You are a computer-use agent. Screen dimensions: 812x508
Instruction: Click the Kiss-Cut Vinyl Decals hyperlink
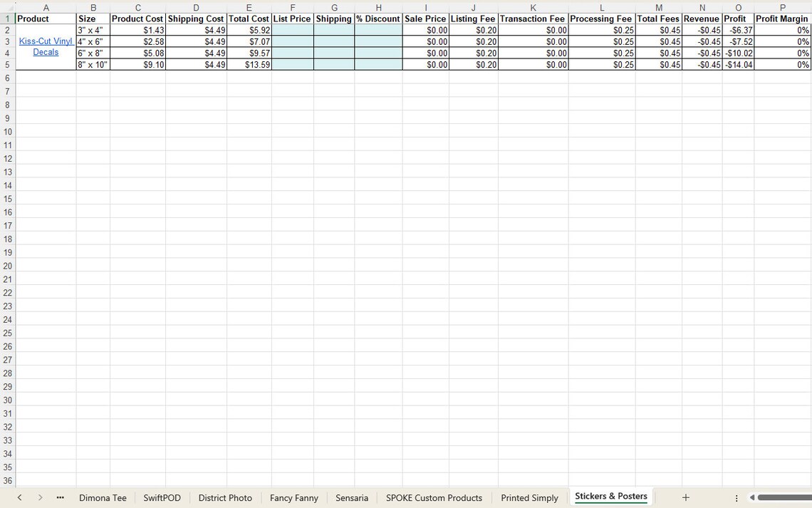pos(46,46)
